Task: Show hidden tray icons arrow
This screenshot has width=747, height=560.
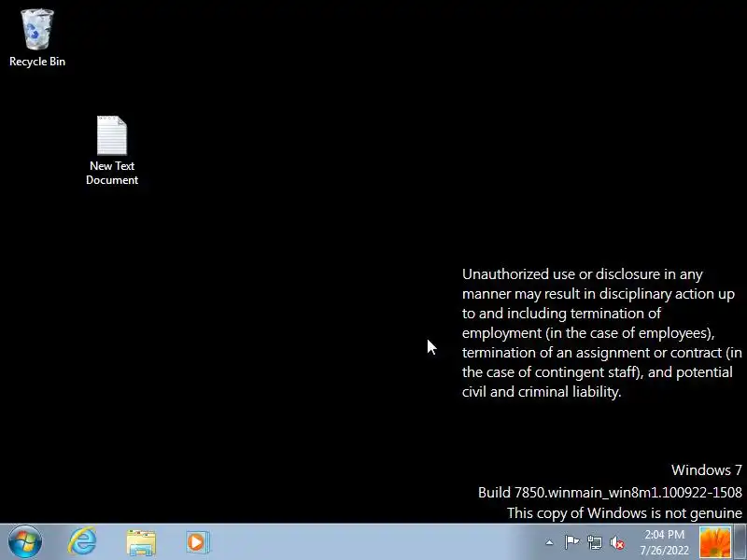Action: coord(549,542)
